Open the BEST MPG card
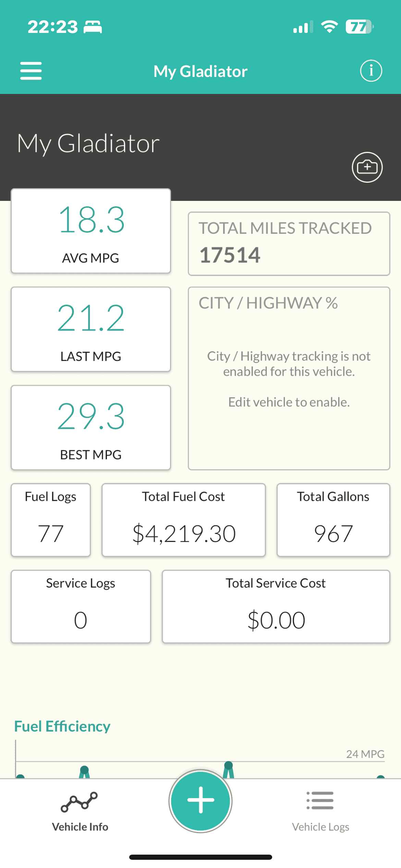401x868 pixels. point(91,427)
